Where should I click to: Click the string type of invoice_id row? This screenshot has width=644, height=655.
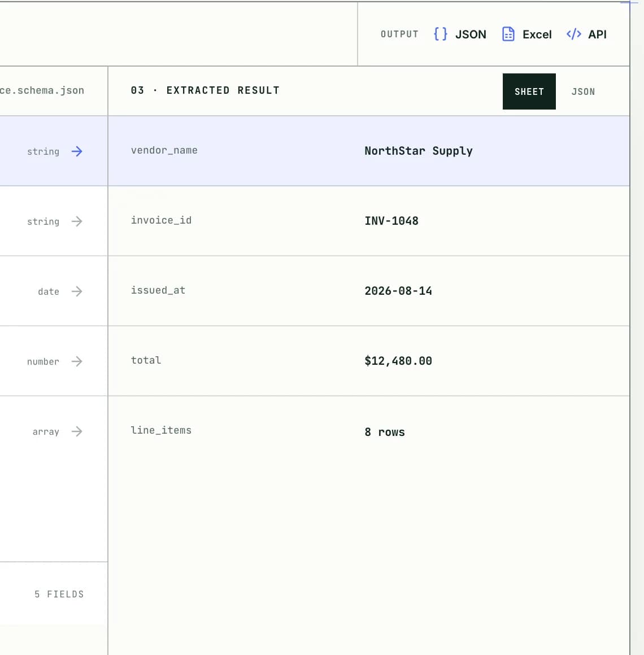[43, 222]
